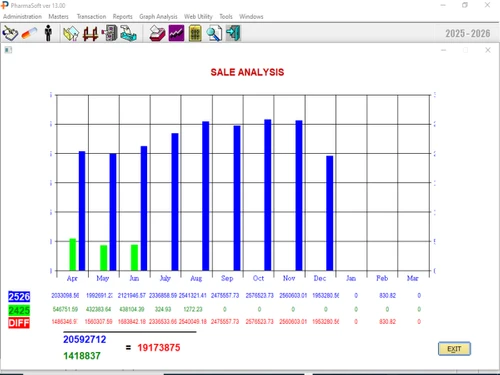Click the blue total 20592712
The height and width of the screenshot is (375, 500).
[85, 339]
